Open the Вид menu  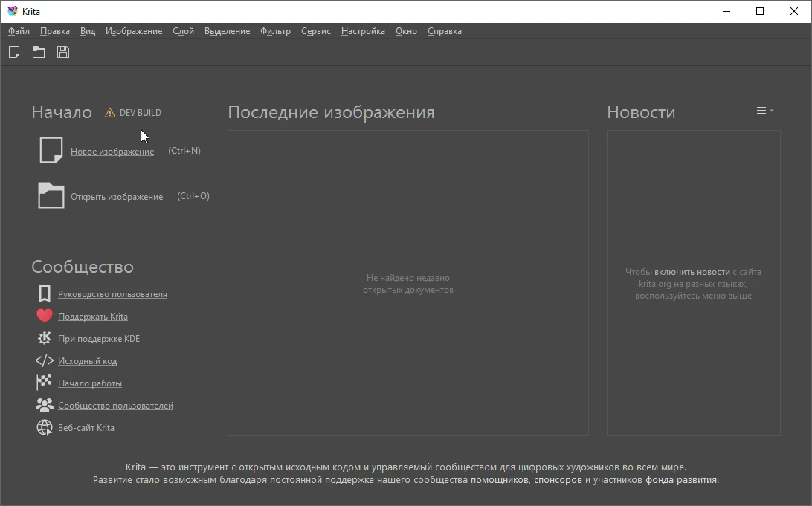(x=88, y=31)
